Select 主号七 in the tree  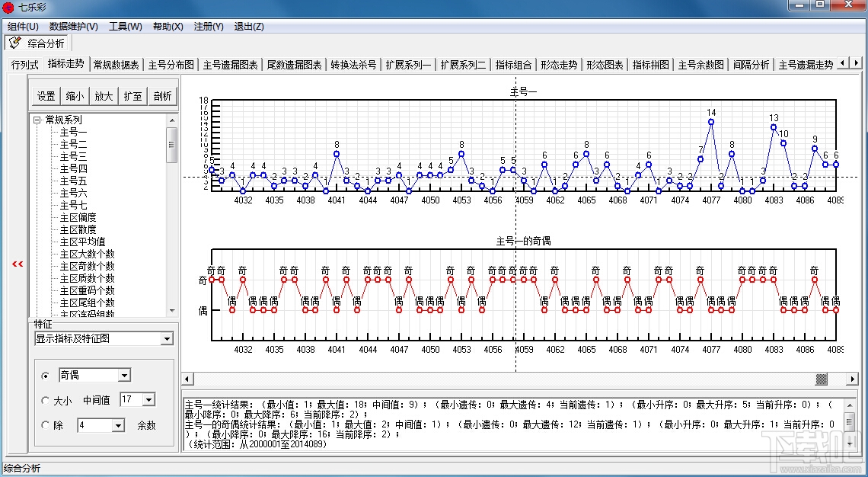click(74, 205)
